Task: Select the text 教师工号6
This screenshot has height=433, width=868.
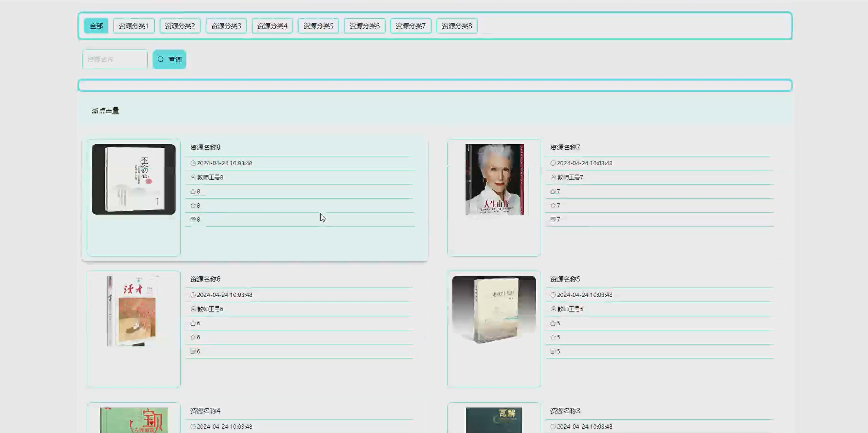Action: coord(210,309)
